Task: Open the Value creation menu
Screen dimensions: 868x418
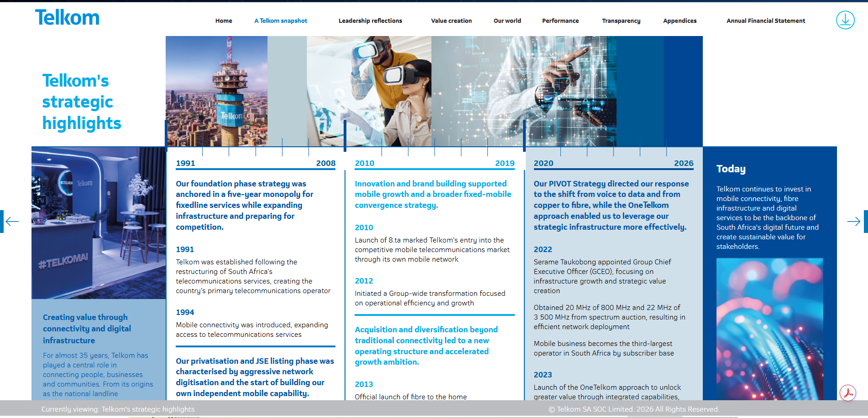Action: [x=451, y=21]
